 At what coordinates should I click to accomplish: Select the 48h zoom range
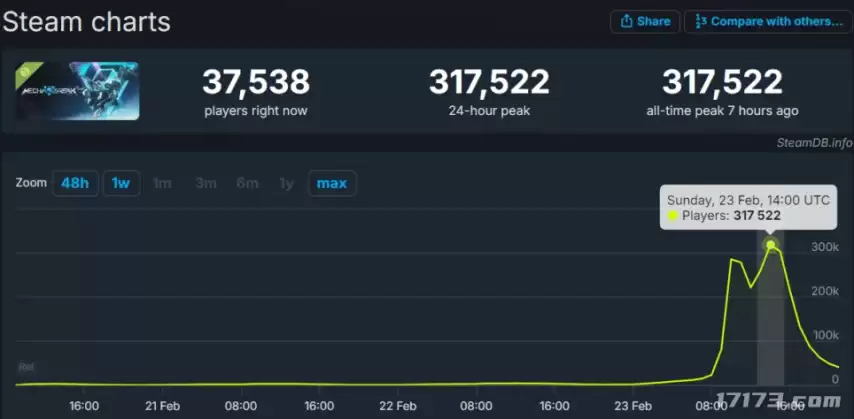click(75, 184)
